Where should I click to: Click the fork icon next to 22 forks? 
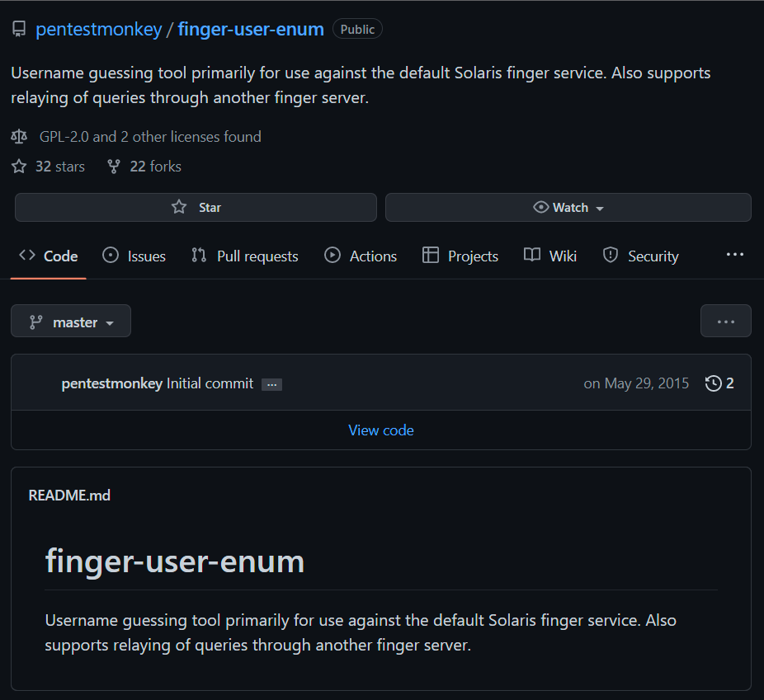pyautogui.click(x=114, y=167)
